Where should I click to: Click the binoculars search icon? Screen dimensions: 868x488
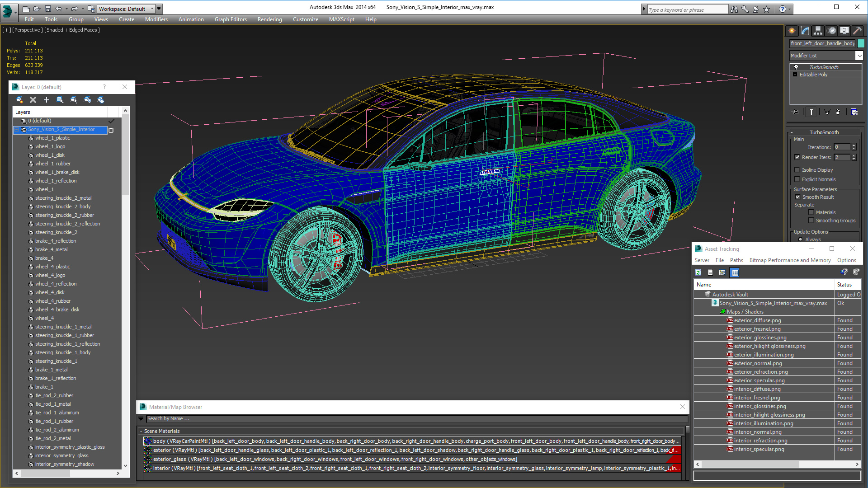click(734, 9)
